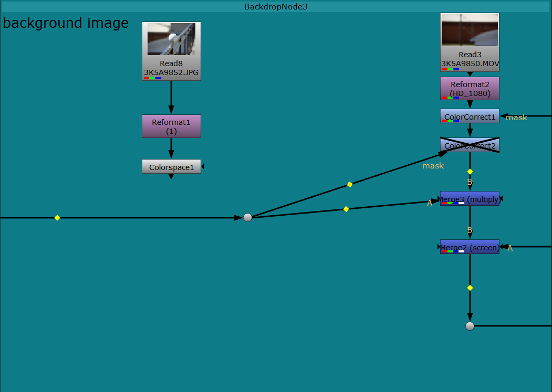Click yellow diamond on Merge3 A pipe
Image resolution: width=552 pixels, height=392 pixels.
pos(346,209)
